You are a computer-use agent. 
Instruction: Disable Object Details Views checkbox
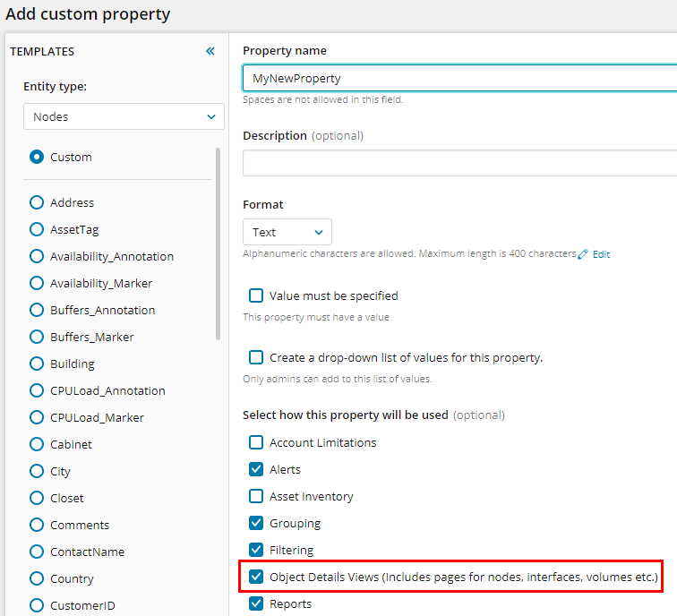256,577
